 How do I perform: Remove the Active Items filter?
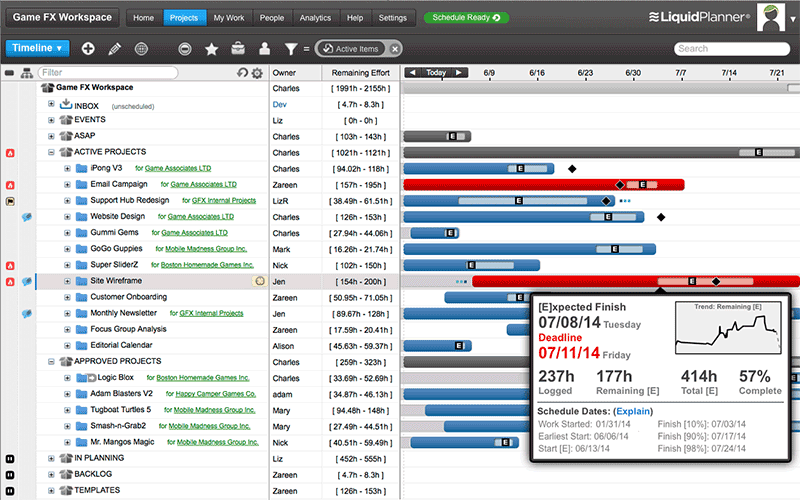point(394,49)
